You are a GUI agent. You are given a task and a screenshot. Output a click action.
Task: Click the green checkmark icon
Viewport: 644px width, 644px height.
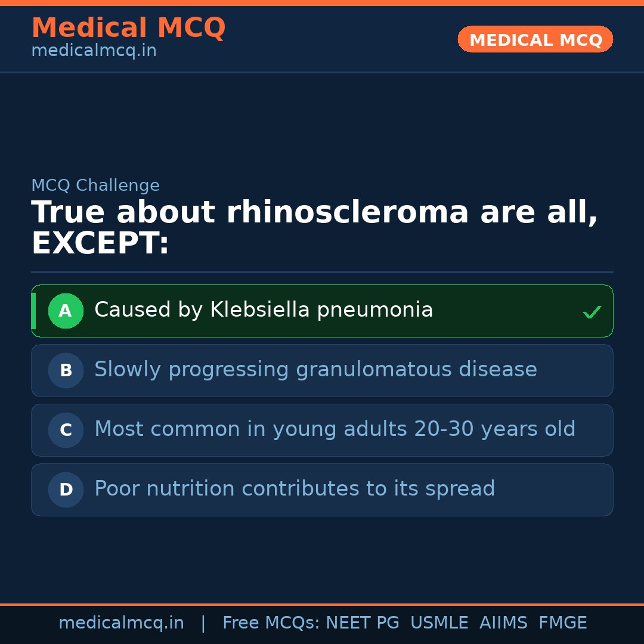click(x=592, y=312)
